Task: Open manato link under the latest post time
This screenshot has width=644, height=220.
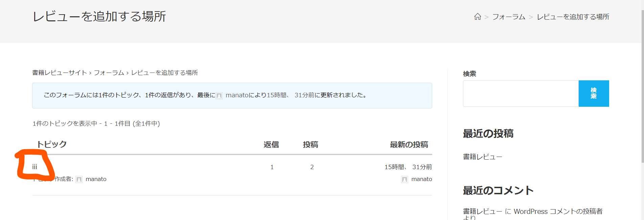Action: click(x=421, y=179)
